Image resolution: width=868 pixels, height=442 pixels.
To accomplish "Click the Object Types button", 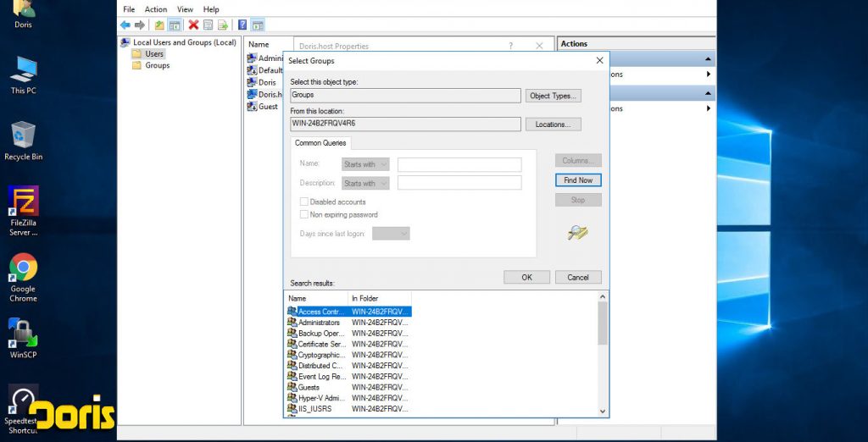I will [553, 96].
